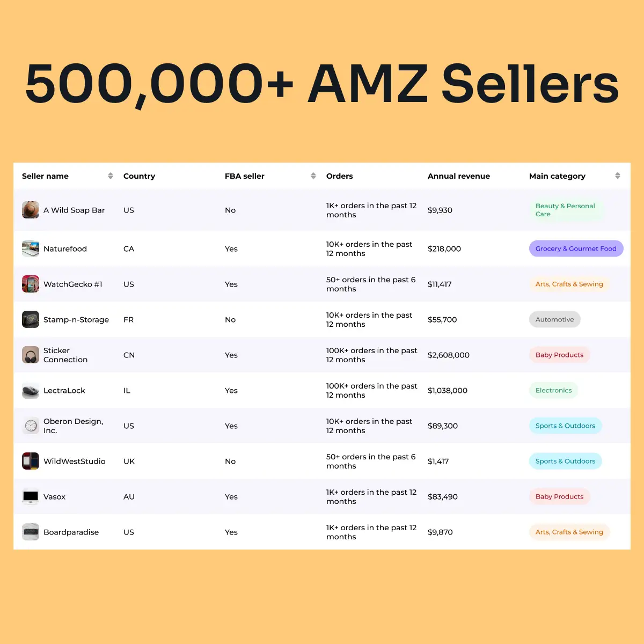Click the WildWestStudio seller avatar

(31, 461)
